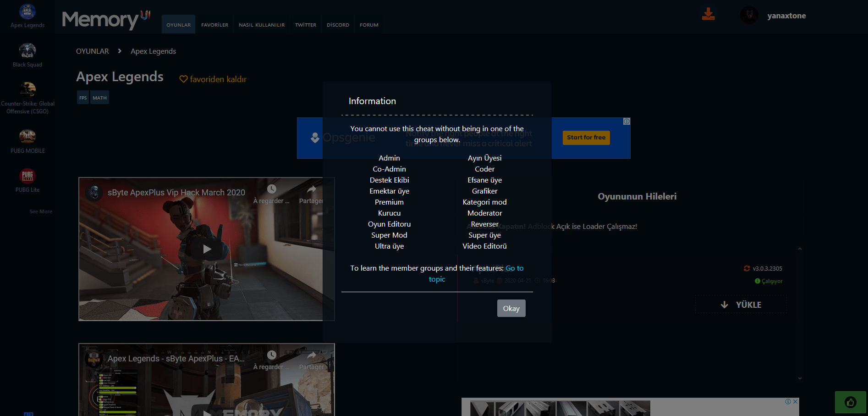Screen dimensions: 868x416
Task: Open FORUM nav item
Action: (x=369, y=25)
